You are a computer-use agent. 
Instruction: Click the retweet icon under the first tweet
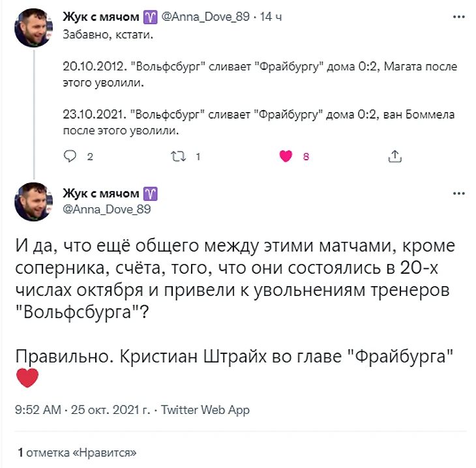178,156
